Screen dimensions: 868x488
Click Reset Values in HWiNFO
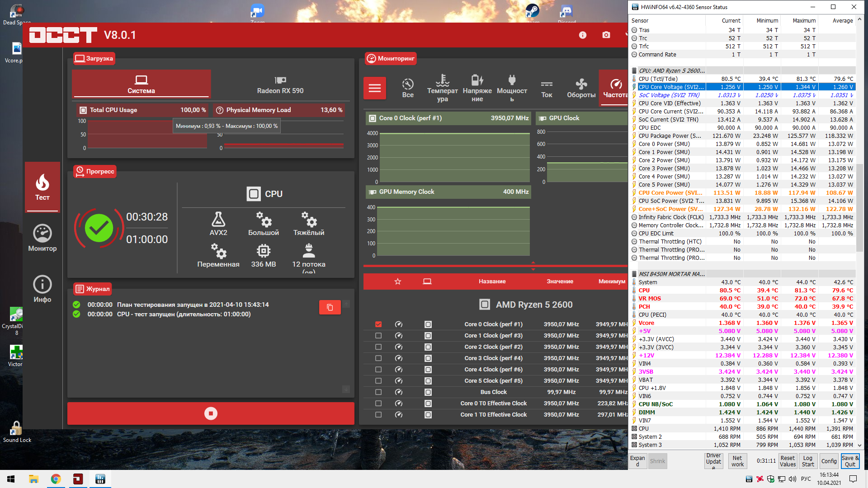788,461
